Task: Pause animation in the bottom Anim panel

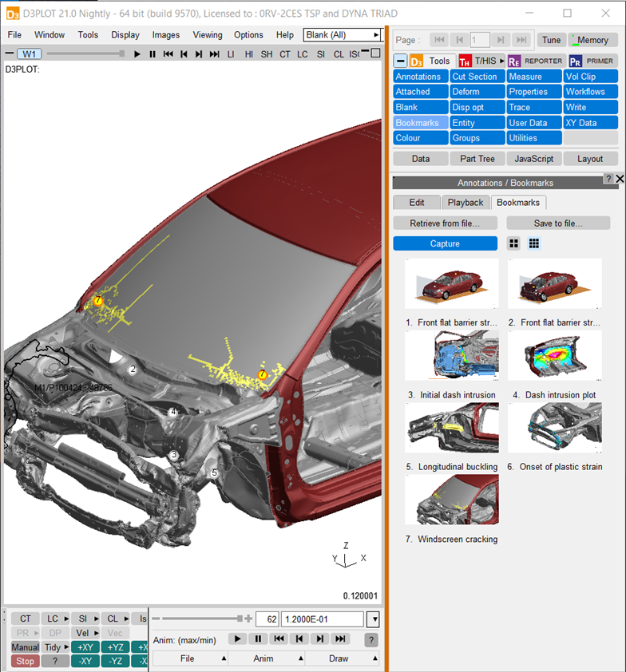Action: point(258,639)
